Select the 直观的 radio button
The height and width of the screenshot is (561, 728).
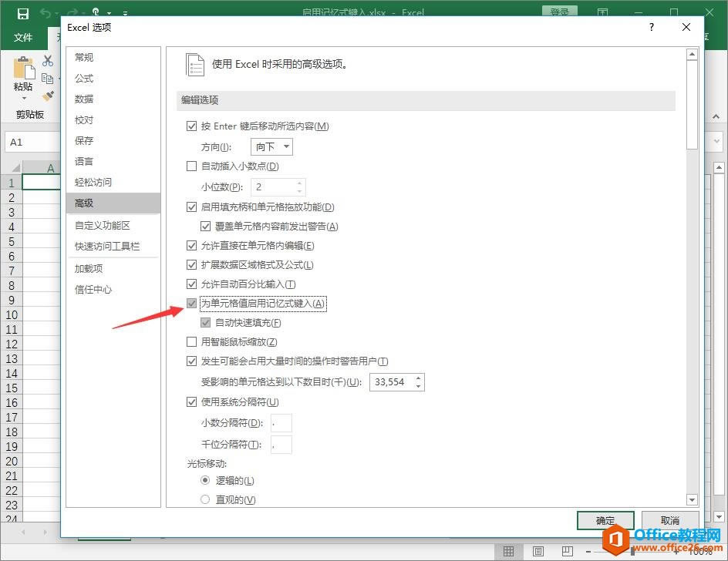204,499
